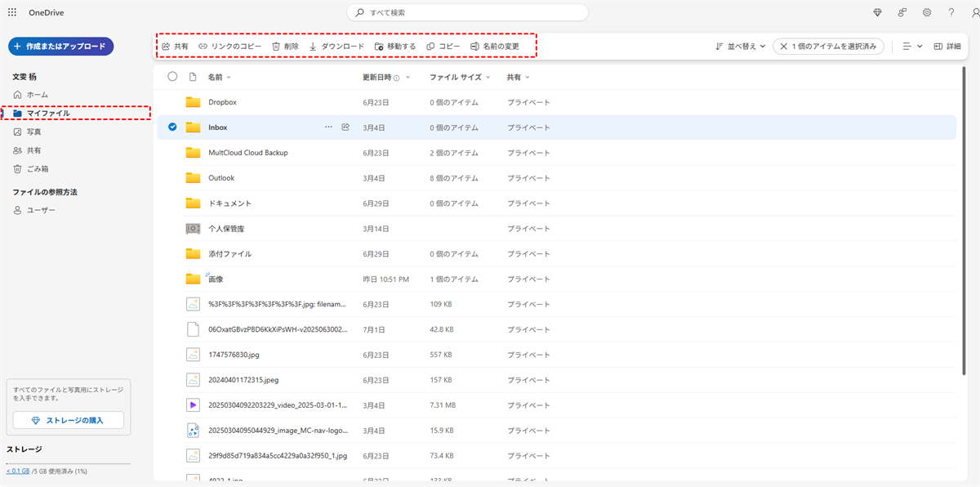Viewport: 980px width, 487px height.
Task: Open the settings gear icon
Action: click(927, 12)
